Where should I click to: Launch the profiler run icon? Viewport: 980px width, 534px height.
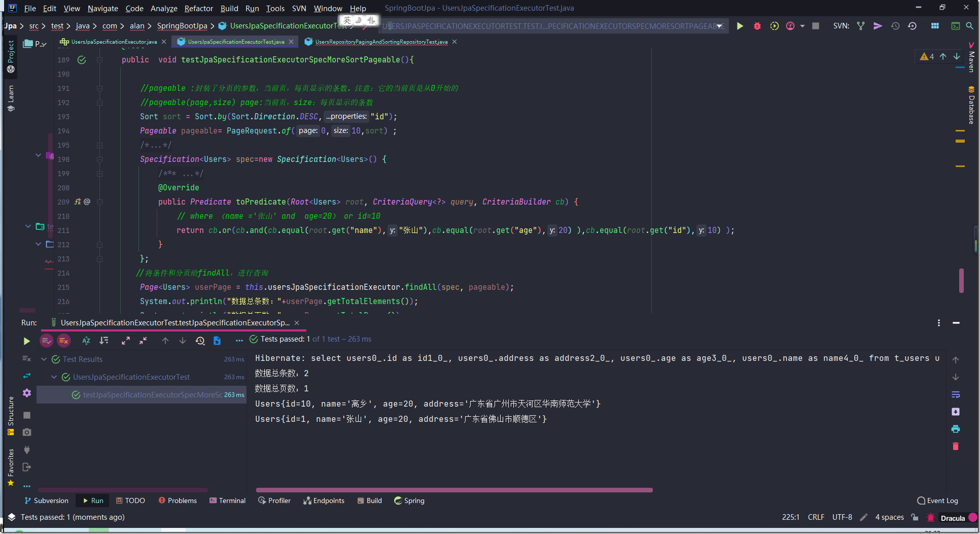(790, 26)
